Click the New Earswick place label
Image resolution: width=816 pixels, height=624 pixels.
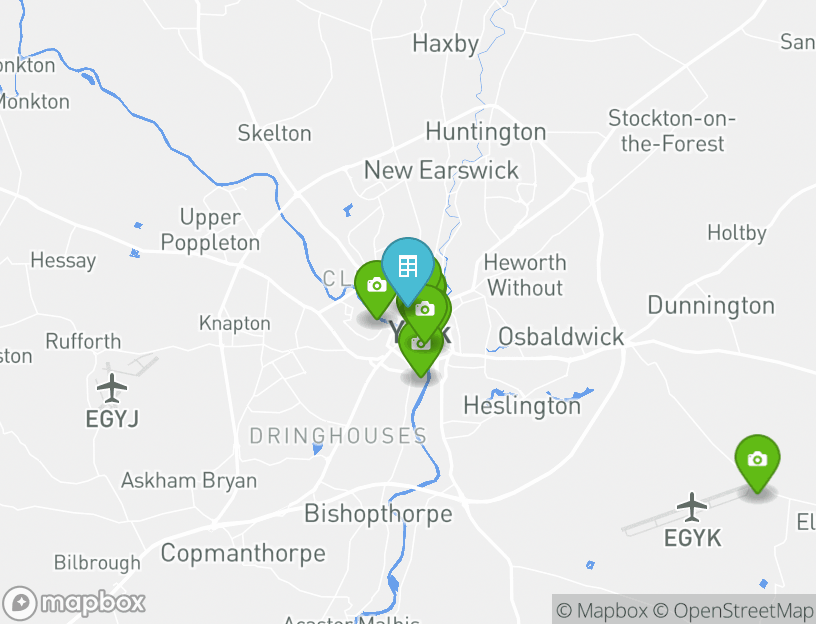click(441, 171)
